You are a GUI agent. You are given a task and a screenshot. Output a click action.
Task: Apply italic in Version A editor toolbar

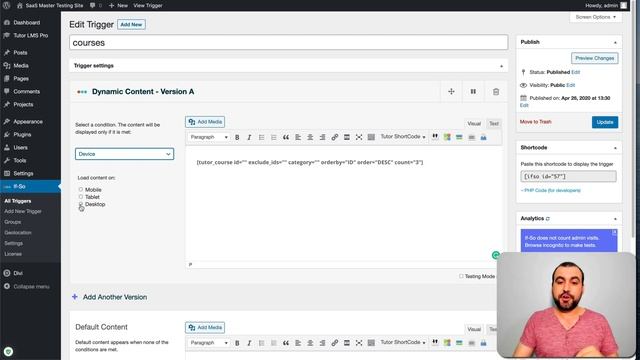point(249,137)
